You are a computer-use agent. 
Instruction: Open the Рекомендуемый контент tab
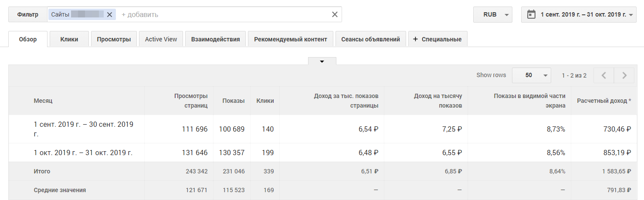(x=291, y=39)
